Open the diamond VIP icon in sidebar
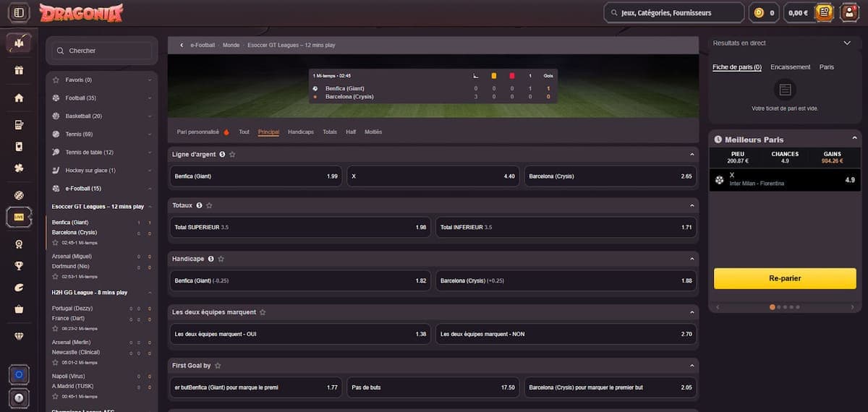Image resolution: width=868 pixels, height=412 pixels. pos(19,336)
